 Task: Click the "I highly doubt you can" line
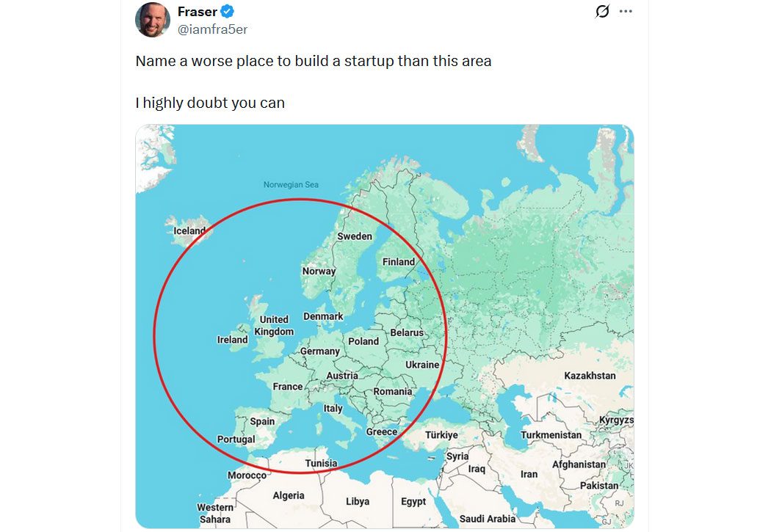click(210, 103)
